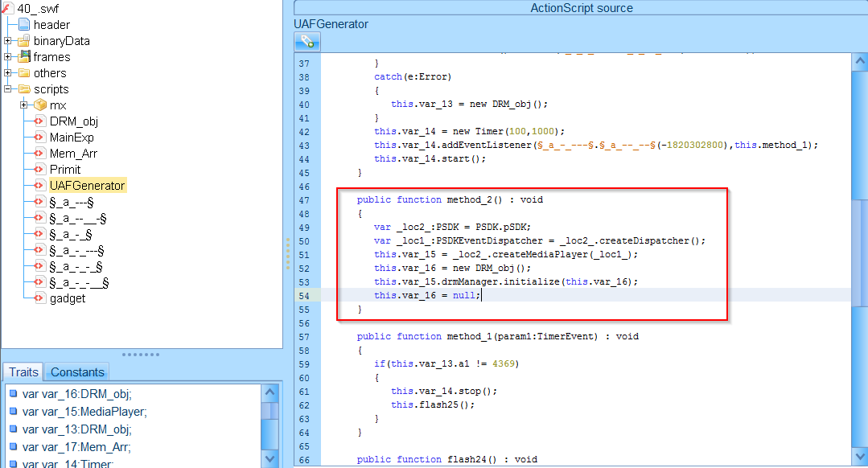868x468 pixels.
Task: Click the frames filmstrip icon
Action: (24, 56)
